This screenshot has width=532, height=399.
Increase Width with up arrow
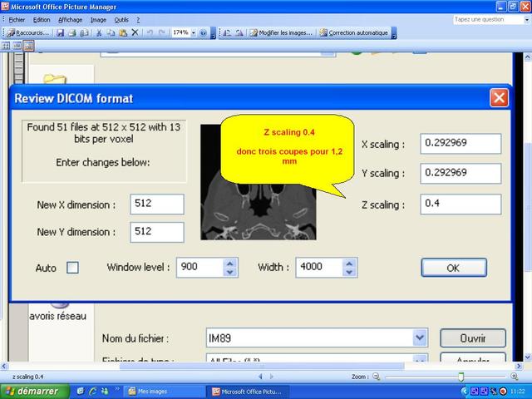pos(349,263)
